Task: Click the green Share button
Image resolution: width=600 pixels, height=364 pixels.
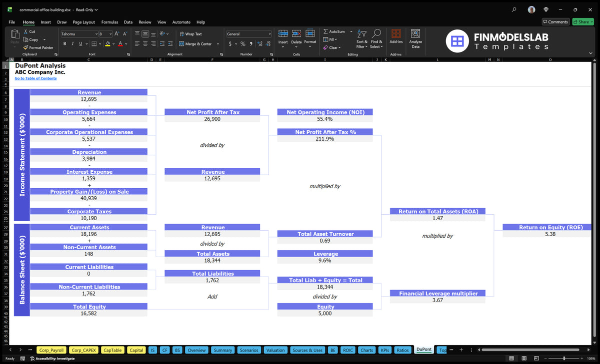Action: pyautogui.click(x=582, y=22)
